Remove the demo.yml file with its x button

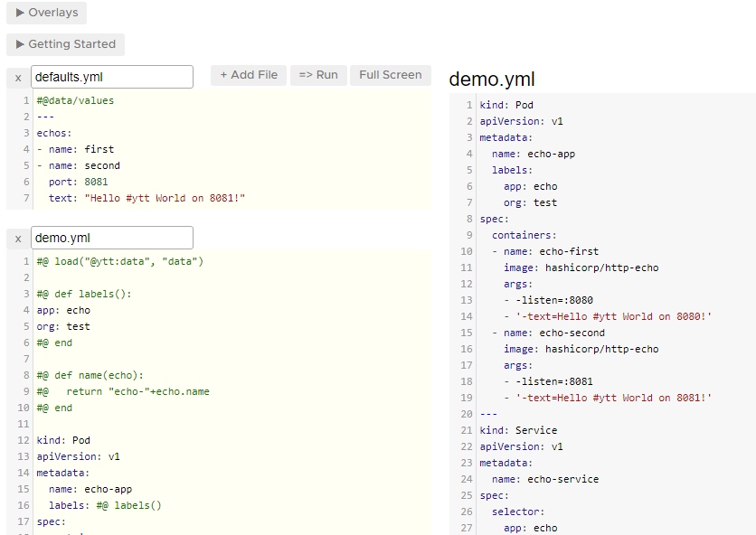click(18, 239)
